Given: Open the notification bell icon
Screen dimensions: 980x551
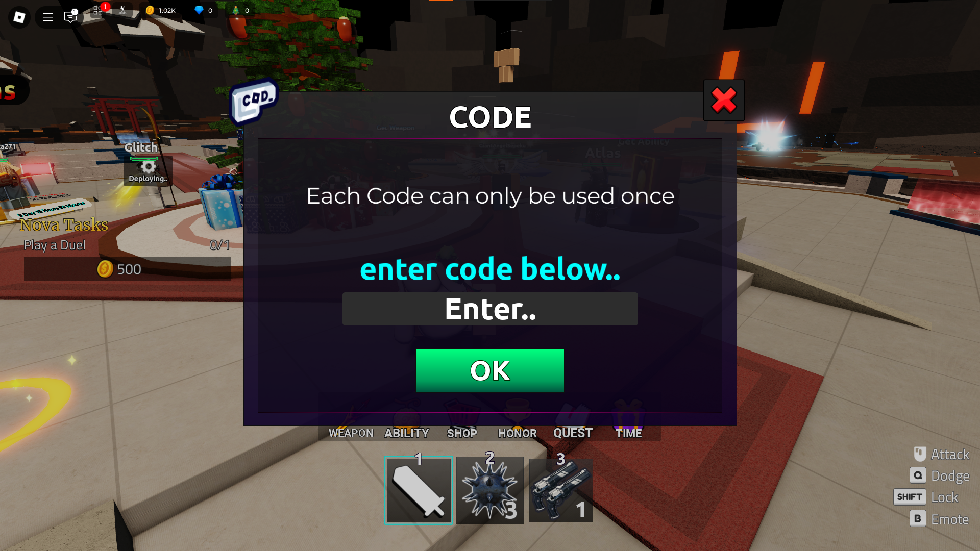Looking at the screenshot, I should coord(70,17).
